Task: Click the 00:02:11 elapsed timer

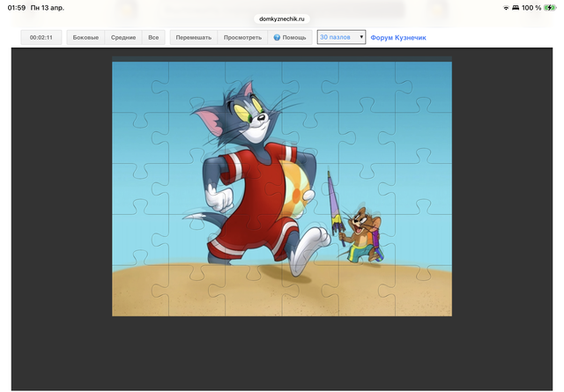Action: click(41, 38)
